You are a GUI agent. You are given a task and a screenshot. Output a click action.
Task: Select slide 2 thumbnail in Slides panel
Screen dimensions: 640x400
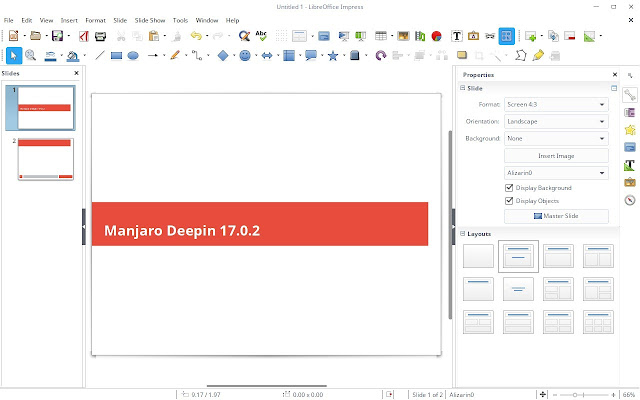(46, 159)
